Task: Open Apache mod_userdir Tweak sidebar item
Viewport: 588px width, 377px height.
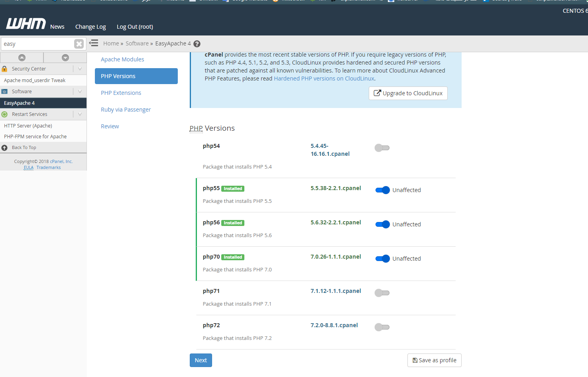Action: [x=43, y=81]
